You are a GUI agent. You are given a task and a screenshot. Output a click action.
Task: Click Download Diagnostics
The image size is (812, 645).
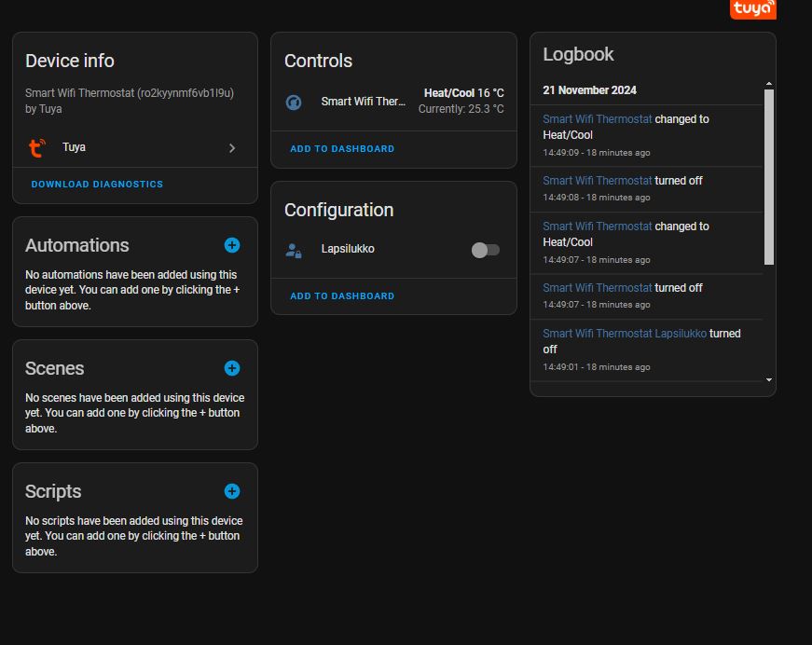click(97, 185)
